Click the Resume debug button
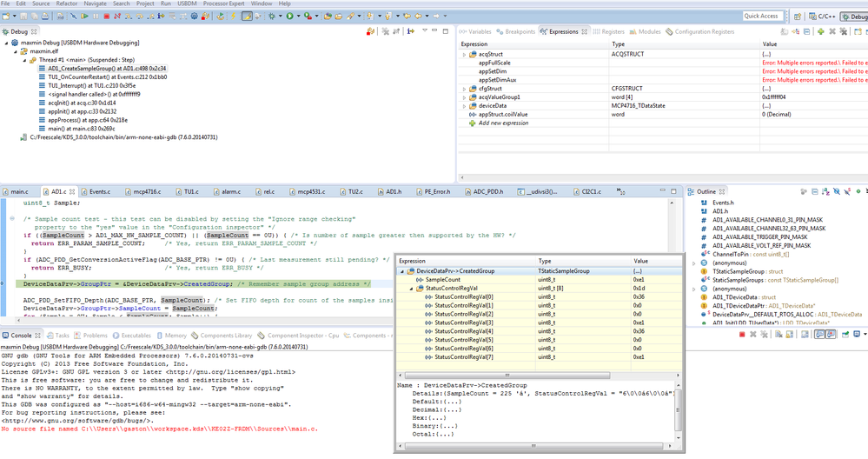 point(86,16)
